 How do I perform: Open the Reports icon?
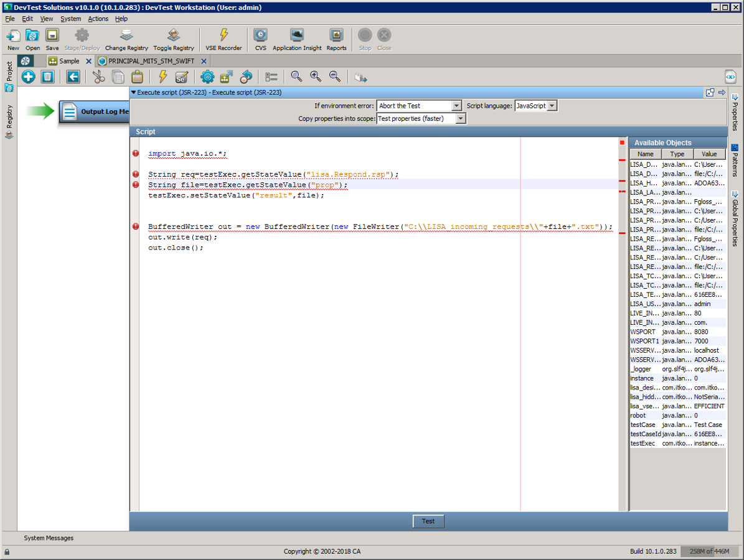coord(336,39)
